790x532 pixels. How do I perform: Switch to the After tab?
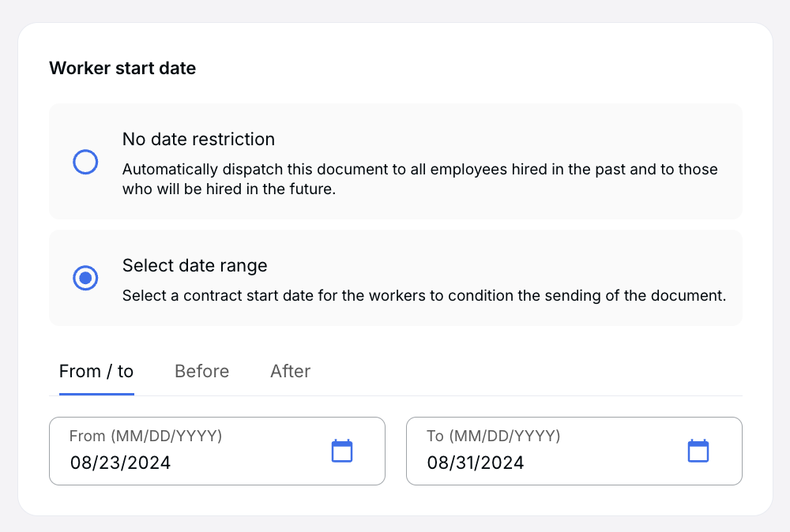coord(290,371)
